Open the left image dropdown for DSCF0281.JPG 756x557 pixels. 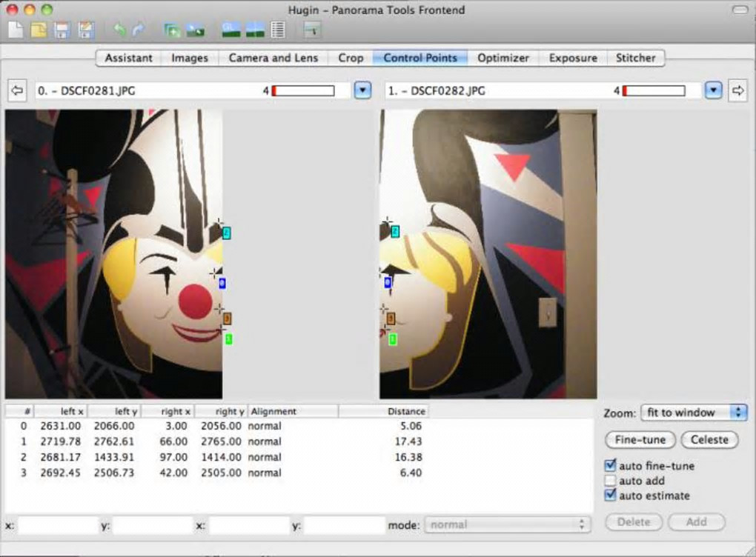[362, 90]
